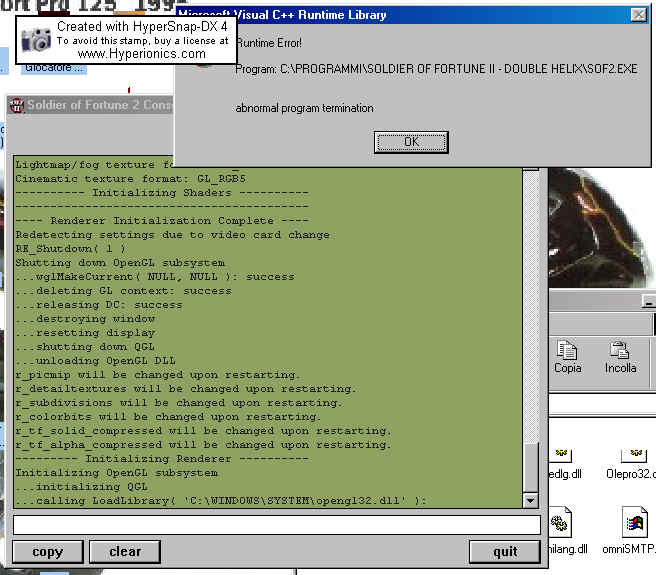Click the 'Renderer Initialization Complete' console line
656x575 pixels.
tap(161, 221)
